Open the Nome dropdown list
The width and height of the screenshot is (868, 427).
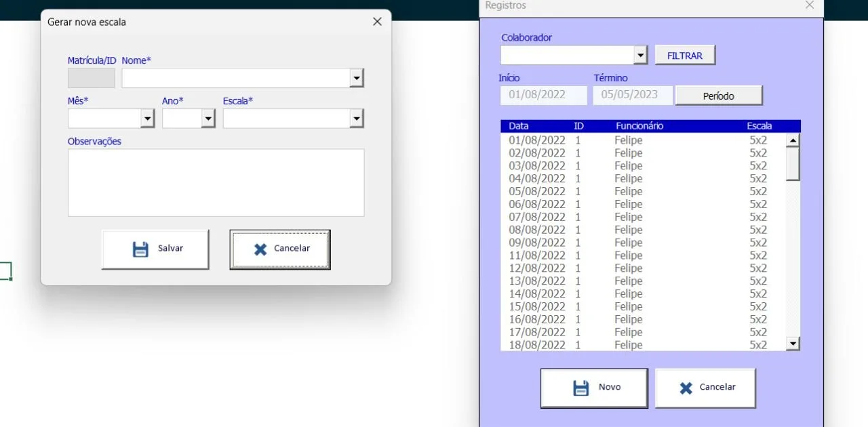click(357, 78)
